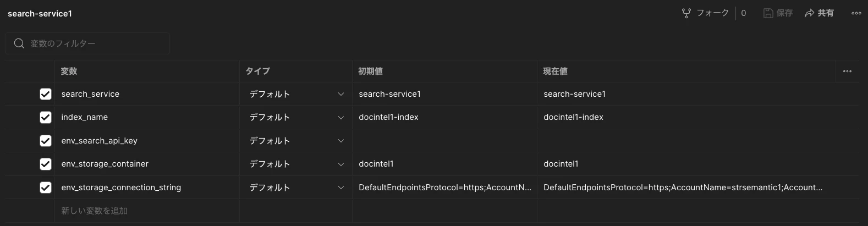Uncheck the search_service variable checkbox
868x226 pixels.
coord(46,94)
